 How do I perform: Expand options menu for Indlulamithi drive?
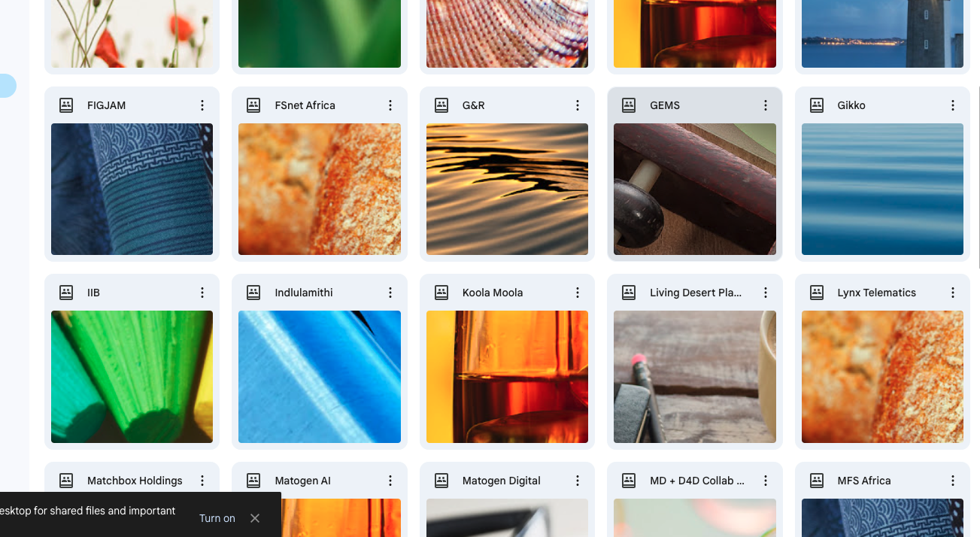(390, 293)
